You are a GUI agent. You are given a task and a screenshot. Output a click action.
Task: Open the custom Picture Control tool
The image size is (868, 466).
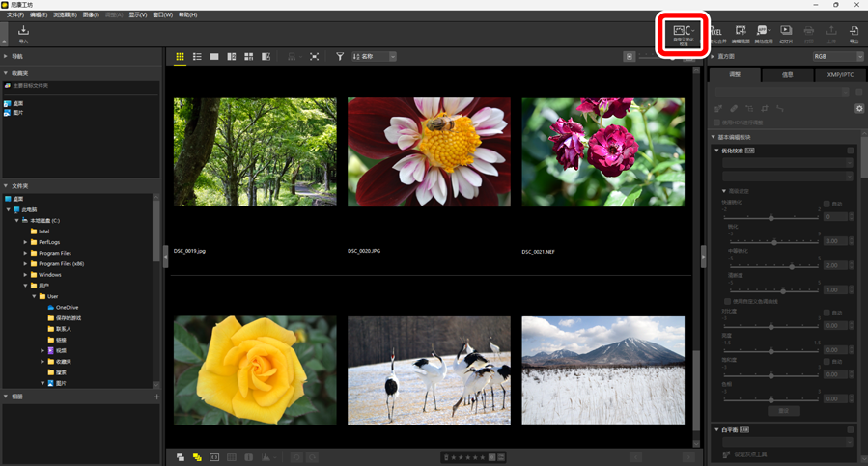click(683, 34)
